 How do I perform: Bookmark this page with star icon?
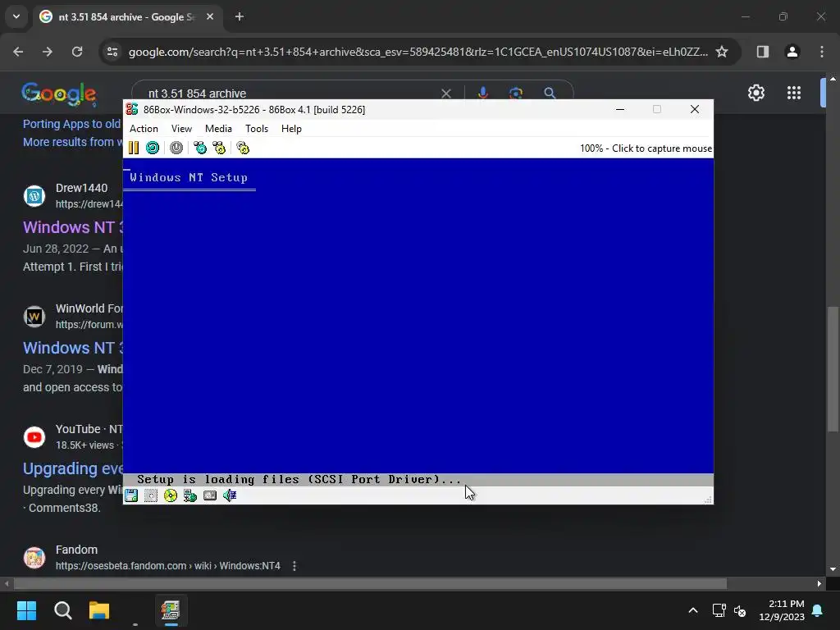pyautogui.click(x=722, y=52)
